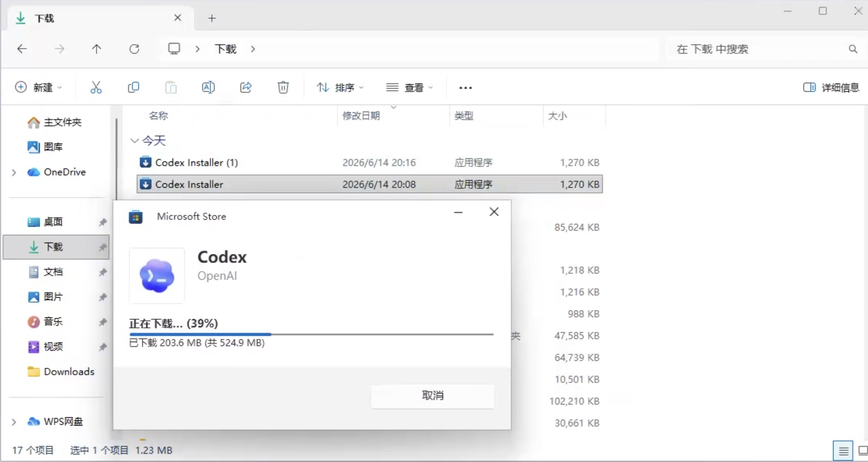
Task: Toggle the details pane (详细信息)
Action: pyautogui.click(x=831, y=88)
